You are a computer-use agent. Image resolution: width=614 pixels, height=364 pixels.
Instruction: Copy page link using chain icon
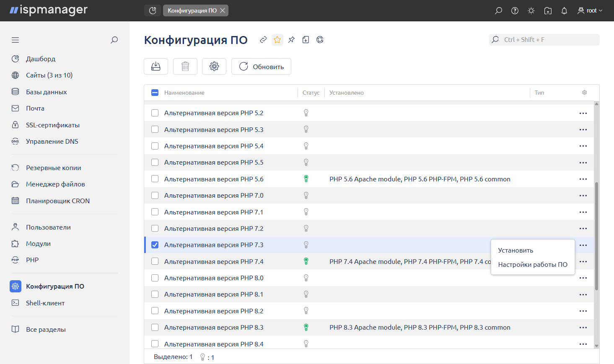(263, 40)
